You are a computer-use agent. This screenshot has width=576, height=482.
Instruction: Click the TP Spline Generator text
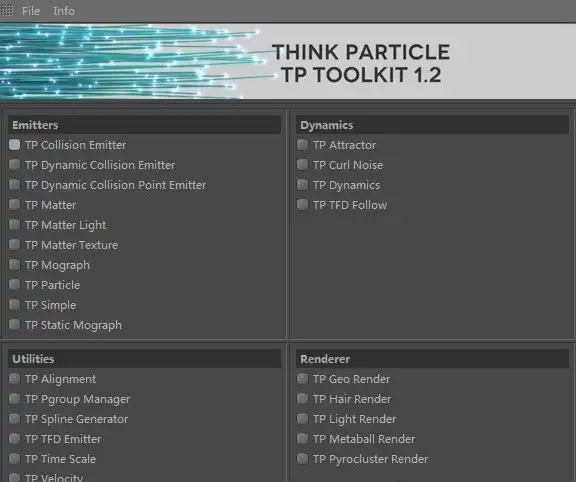point(76,419)
